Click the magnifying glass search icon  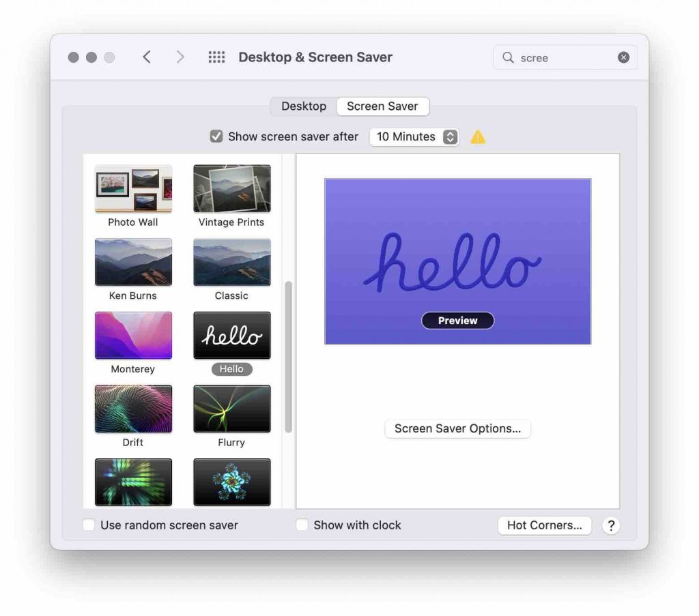click(x=508, y=57)
